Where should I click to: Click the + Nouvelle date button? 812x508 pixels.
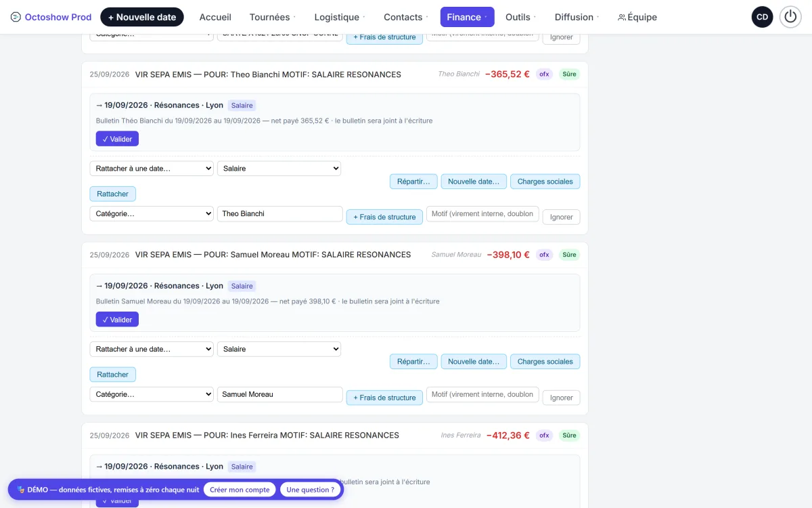coord(142,17)
